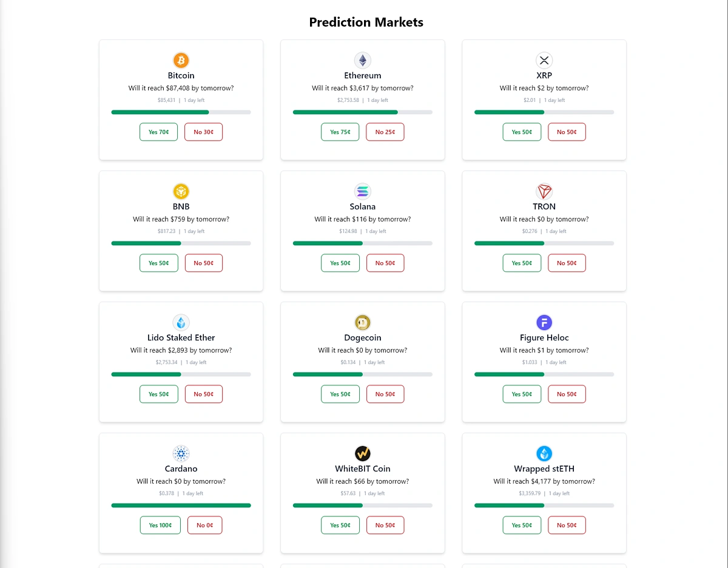Image resolution: width=728 pixels, height=568 pixels.
Task: Click the XRP logo icon
Action: [544, 60]
